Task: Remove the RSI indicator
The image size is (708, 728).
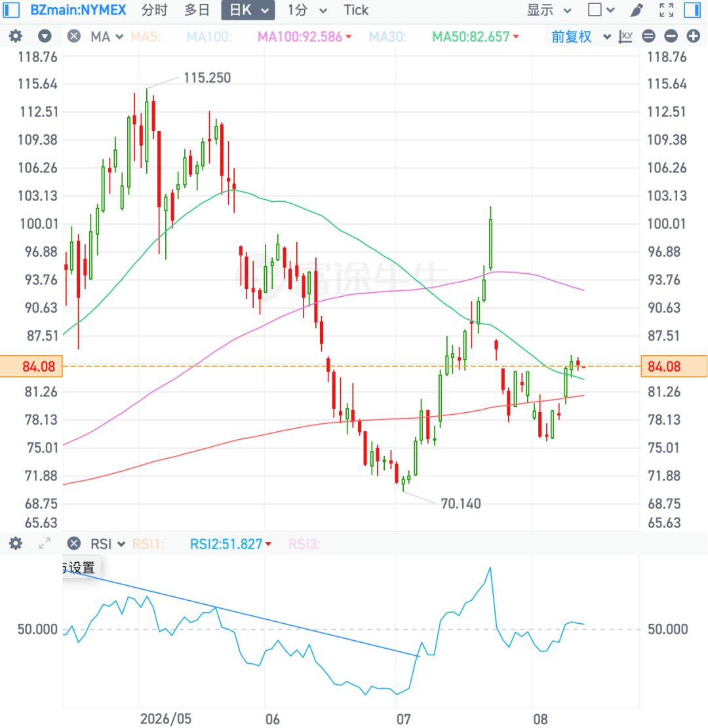Action: click(74, 544)
